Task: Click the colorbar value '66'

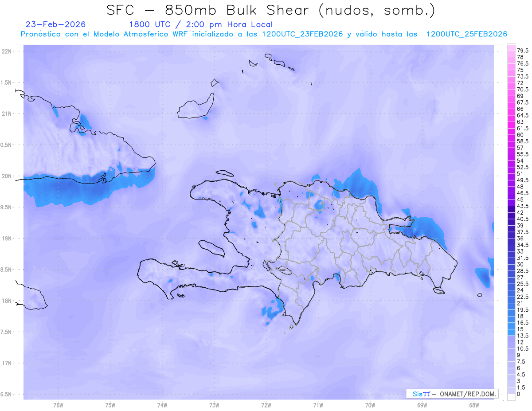Action: [x=520, y=109]
